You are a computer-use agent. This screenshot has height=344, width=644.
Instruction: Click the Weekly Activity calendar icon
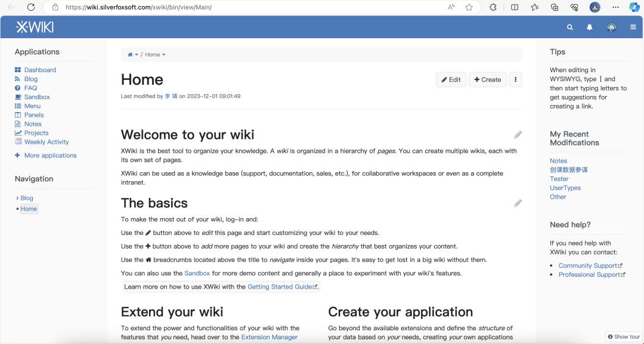(x=18, y=141)
